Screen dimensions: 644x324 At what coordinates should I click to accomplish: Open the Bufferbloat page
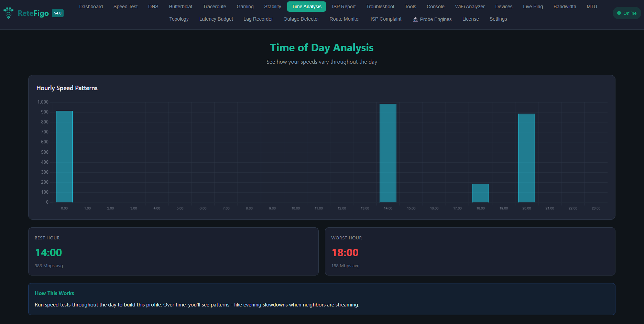(x=181, y=7)
